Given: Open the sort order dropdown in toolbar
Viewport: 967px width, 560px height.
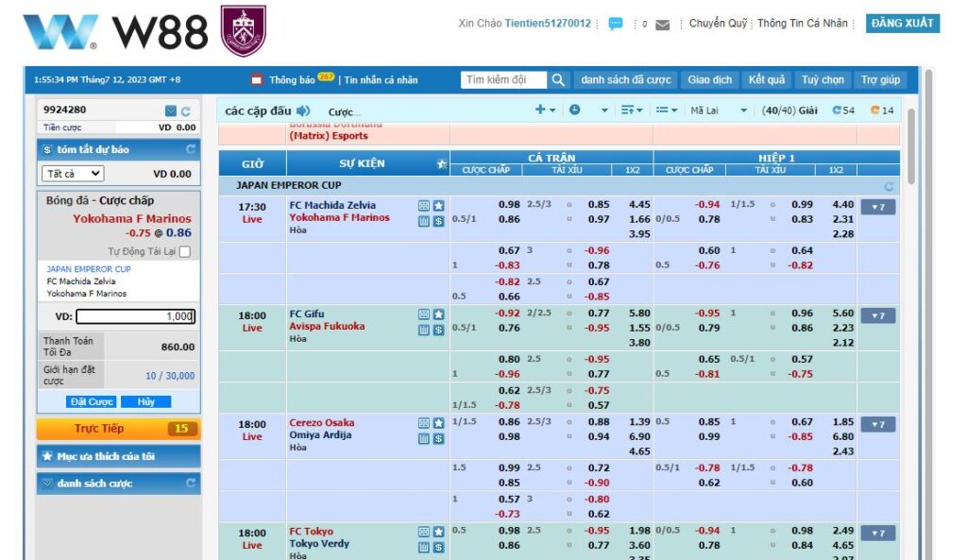Looking at the screenshot, I should [632, 110].
